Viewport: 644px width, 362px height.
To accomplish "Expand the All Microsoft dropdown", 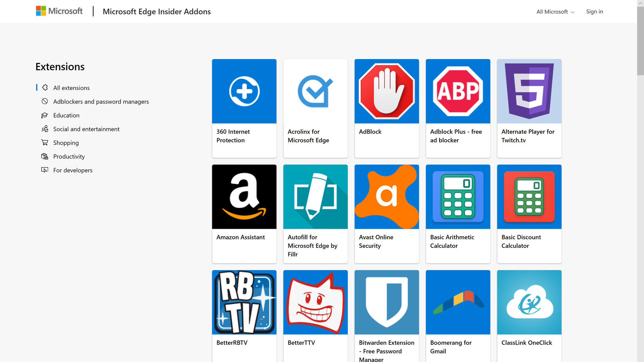I will [x=555, y=12].
